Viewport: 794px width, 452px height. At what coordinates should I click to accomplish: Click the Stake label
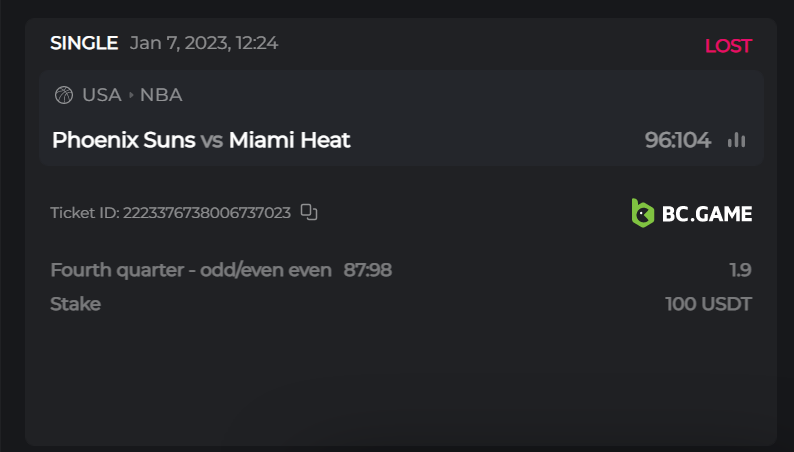75,304
